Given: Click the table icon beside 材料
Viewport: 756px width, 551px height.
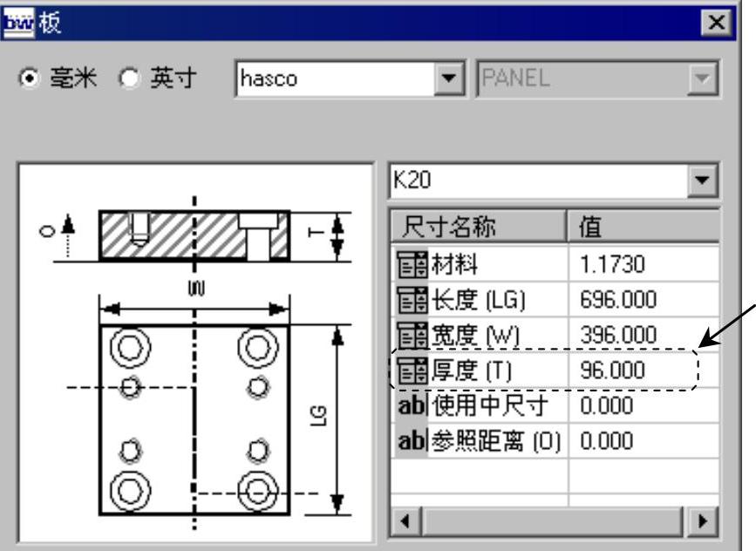Looking at the screenshot, I should 412,265.
